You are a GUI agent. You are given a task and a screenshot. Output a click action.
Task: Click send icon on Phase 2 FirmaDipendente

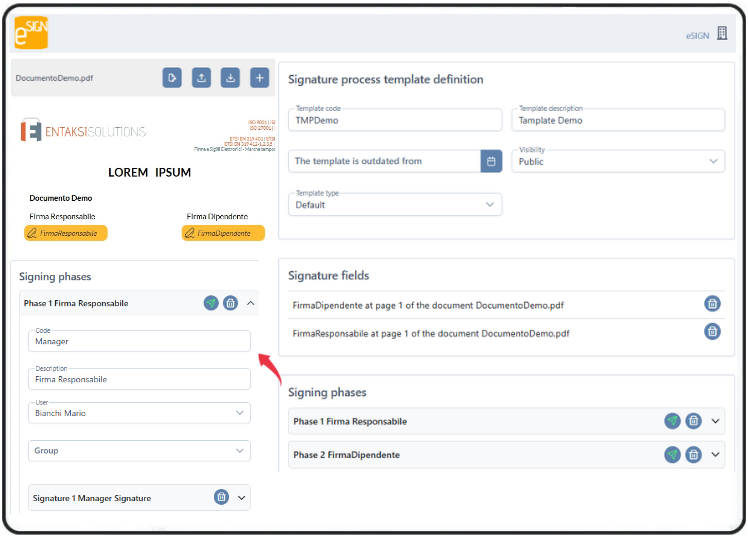[673, 455]
